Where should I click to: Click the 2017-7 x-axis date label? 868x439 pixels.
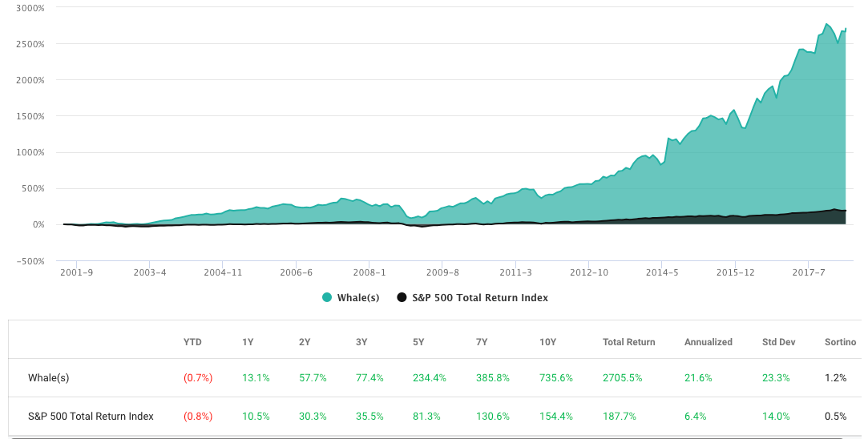tap(809, 272)
